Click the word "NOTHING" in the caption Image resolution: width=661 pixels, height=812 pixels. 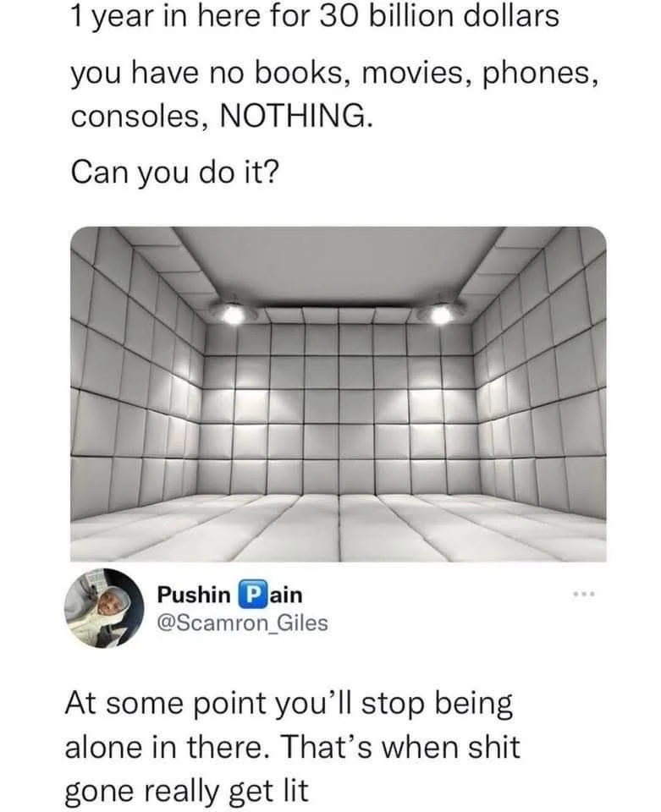coord(295,112)
